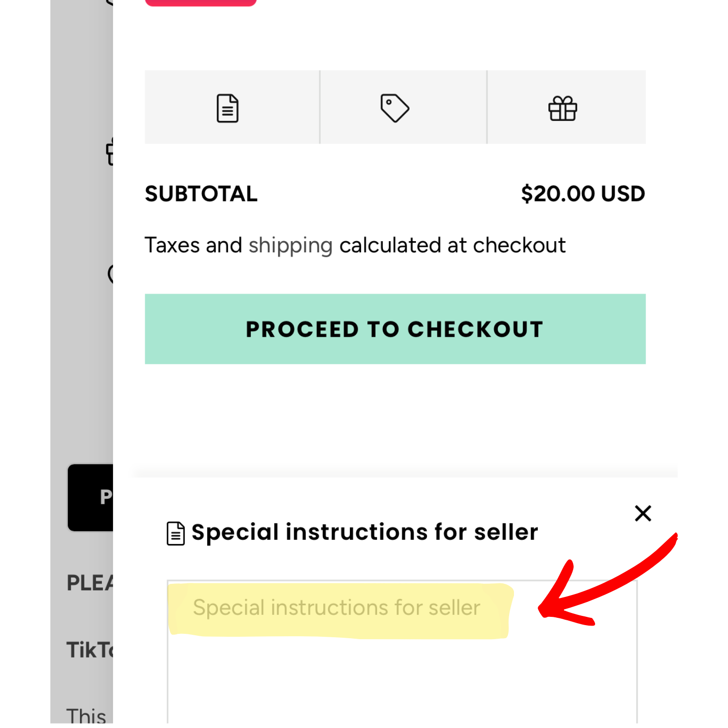Select the SUBTOTAL label
728x728 pixels.
[x=201, y=194]
